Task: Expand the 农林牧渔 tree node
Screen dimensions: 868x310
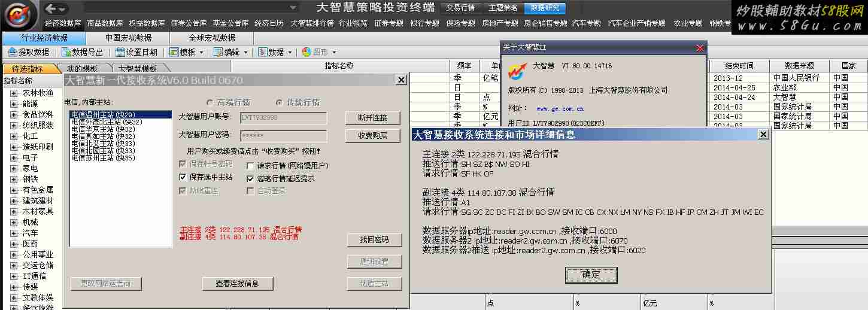Action: (x=14, y=93)
